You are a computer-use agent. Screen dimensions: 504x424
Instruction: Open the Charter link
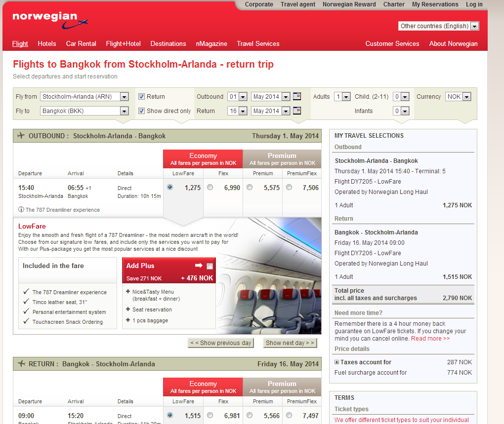(x=394, y=4)
